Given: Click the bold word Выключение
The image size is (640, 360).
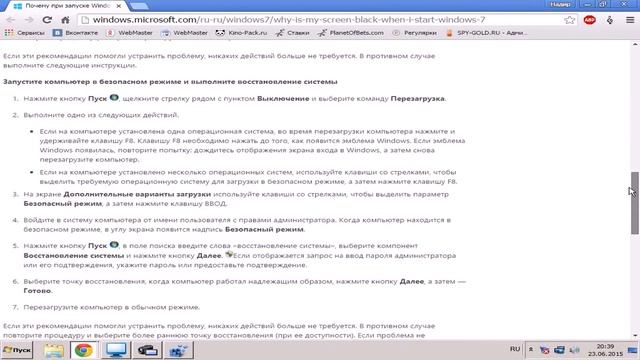Looking at the screenshot, I should pyautogui.click(x=283, y=98).
